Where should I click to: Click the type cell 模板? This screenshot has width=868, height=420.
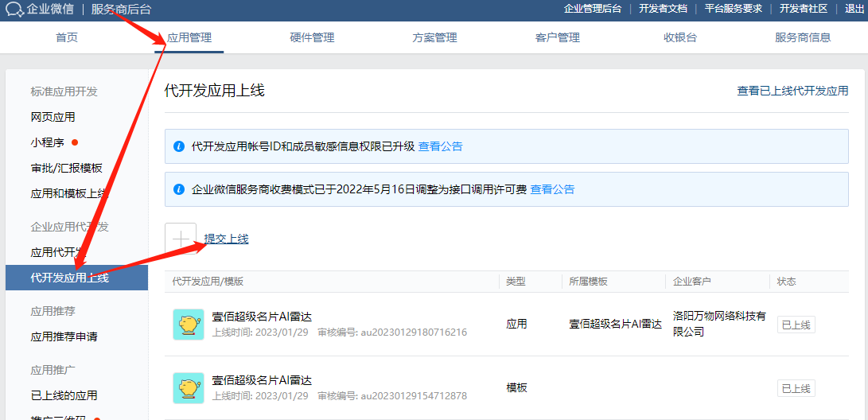point(517,388)
